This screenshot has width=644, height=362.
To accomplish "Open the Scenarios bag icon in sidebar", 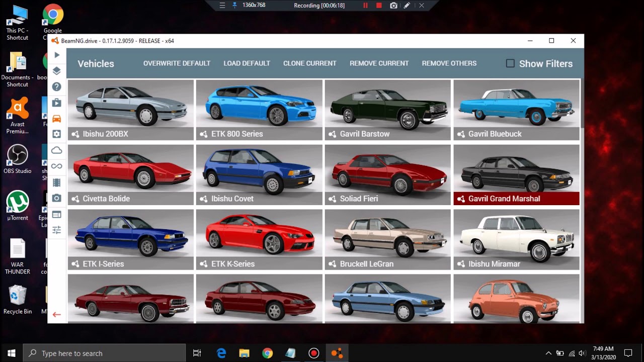I will (x=57, y=103).
